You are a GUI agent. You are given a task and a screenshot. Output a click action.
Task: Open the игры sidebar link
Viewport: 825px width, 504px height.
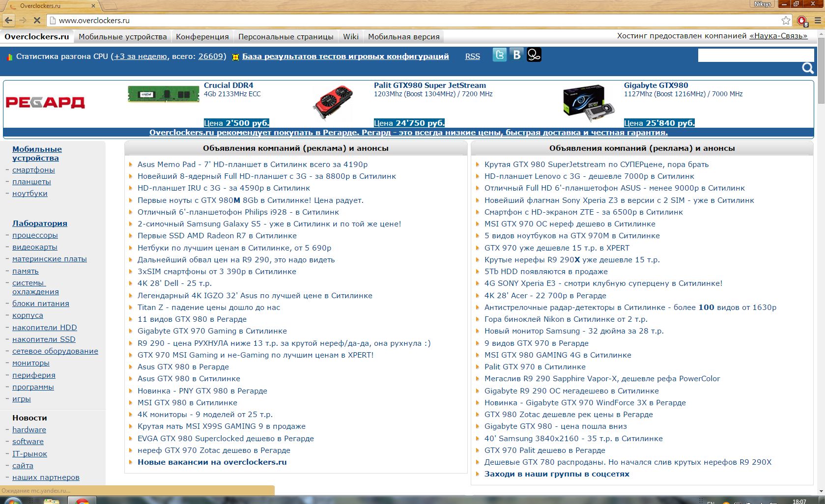[22, 399]
